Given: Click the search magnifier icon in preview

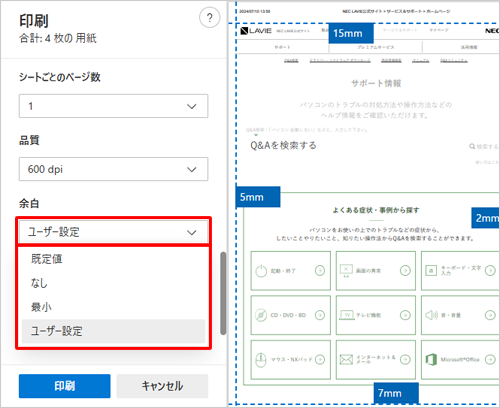Looking at the screenshot, I should point(472,146).
